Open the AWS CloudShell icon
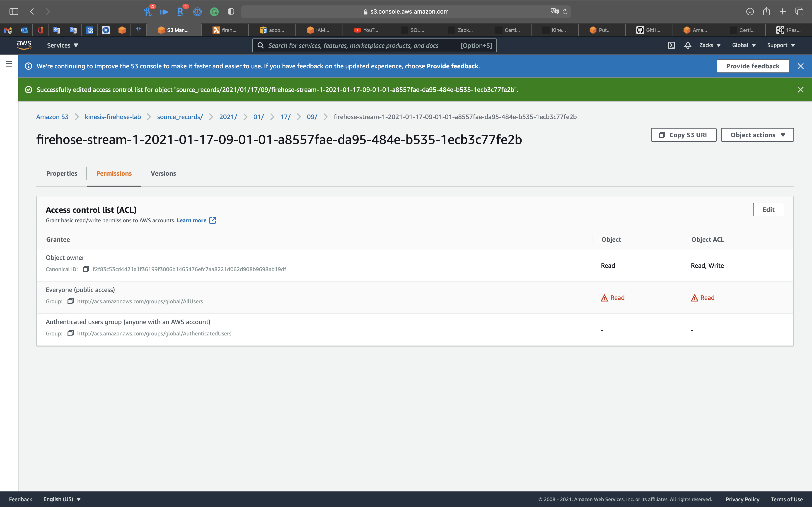Image resolution: width=812 pixels, height=507 pixels. tap(671, 45)
